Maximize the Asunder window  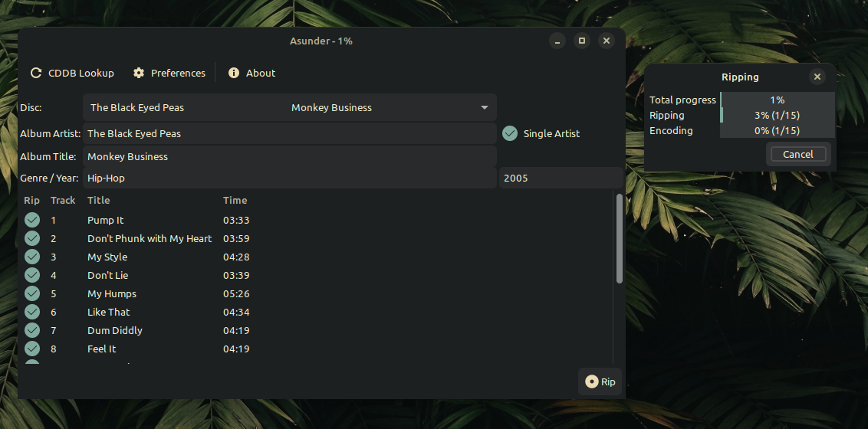582,41
